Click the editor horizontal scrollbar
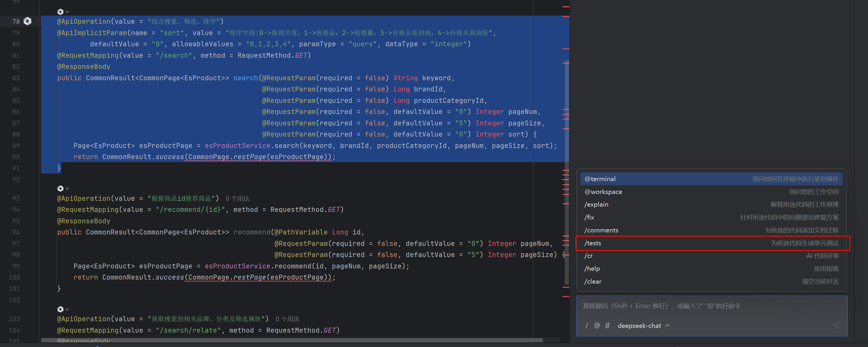Image resolution: width=868 pixels, height=347 pixels. coord(292,340)
